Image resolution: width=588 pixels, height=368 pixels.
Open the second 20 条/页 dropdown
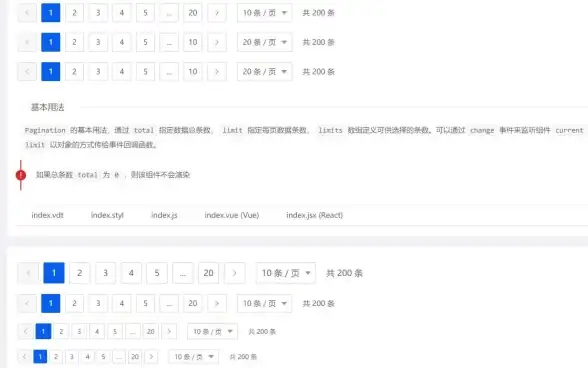tap(264, 71)
